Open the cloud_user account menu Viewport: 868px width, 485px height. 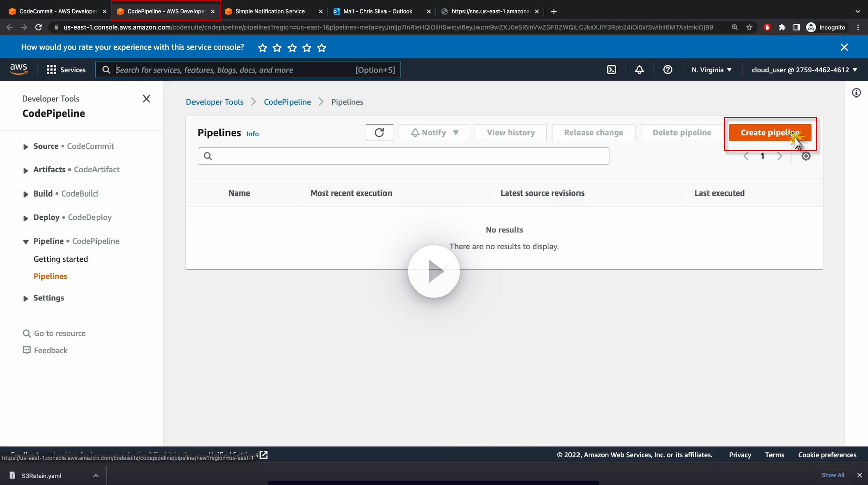point(804,70)
